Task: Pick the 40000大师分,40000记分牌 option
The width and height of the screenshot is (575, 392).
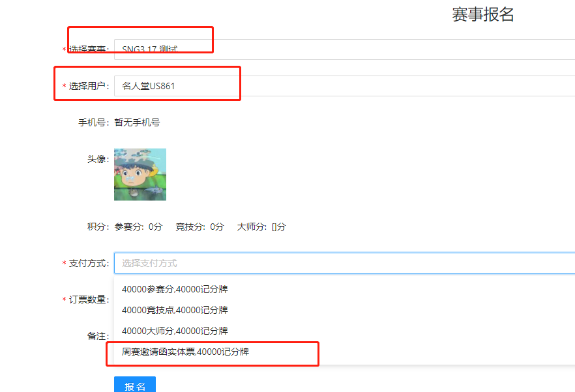Action: click(x=175, y=331)
